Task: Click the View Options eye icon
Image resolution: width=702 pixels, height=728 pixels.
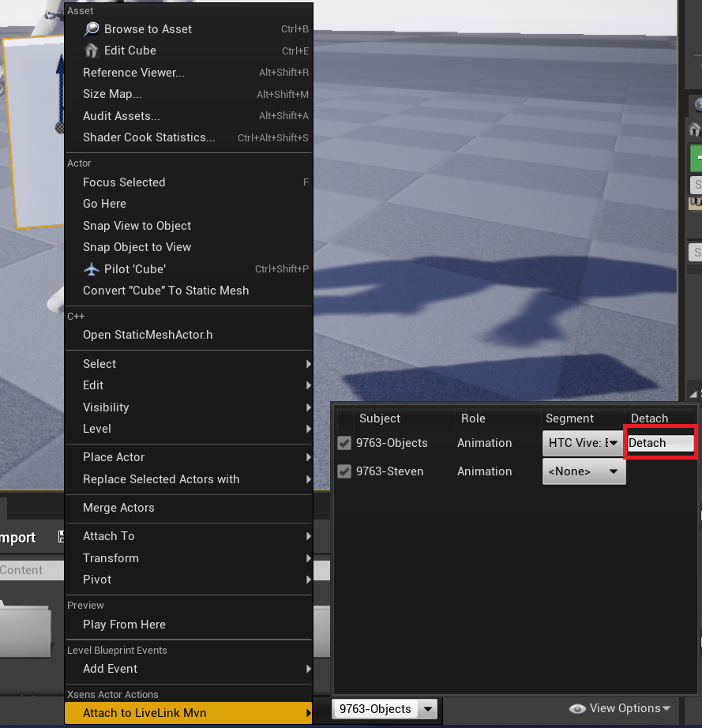Action: tap(579, 708)
